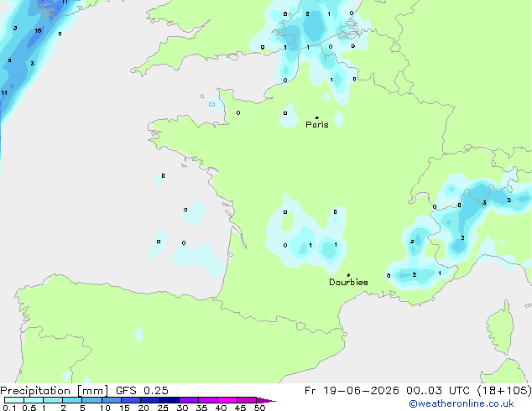Select the 1–2 mm legend swatch
The height and width of the screenshot is (411, 532).
[53, 400]
